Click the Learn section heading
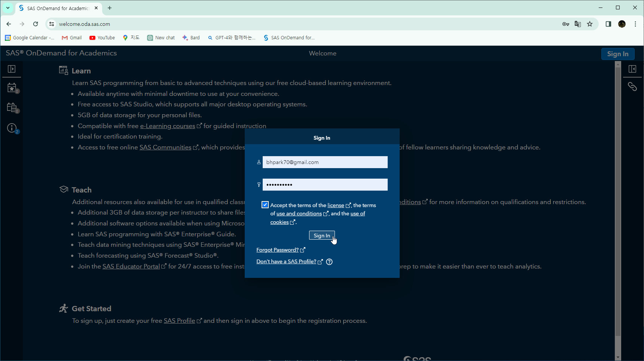The height and width of the screenshot is (361, 644). point(81,71)
